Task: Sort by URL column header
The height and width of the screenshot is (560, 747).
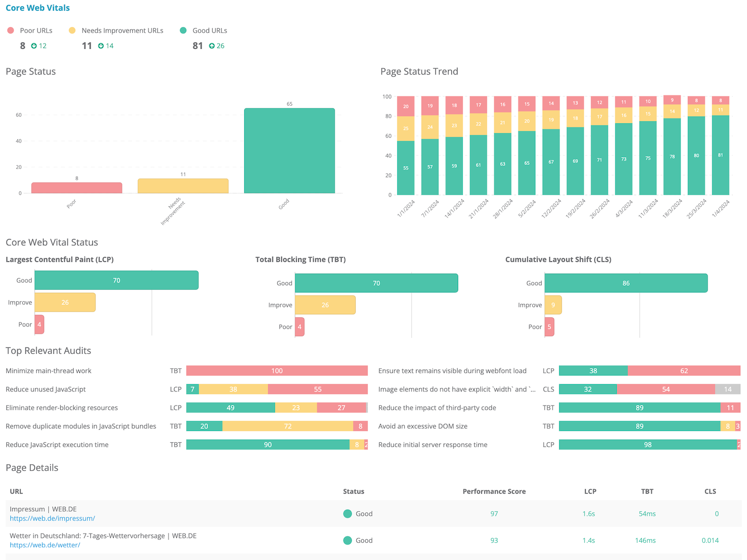Action: (17, 492)
